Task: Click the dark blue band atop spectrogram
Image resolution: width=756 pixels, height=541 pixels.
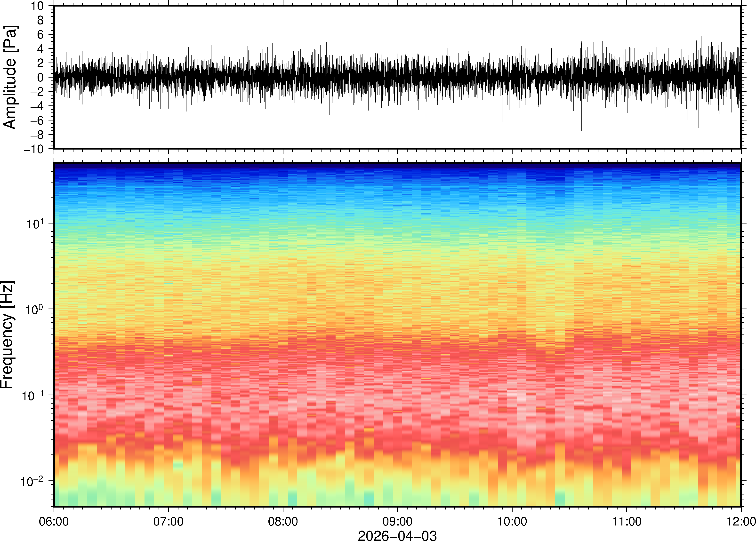Action: click(397, 166)
